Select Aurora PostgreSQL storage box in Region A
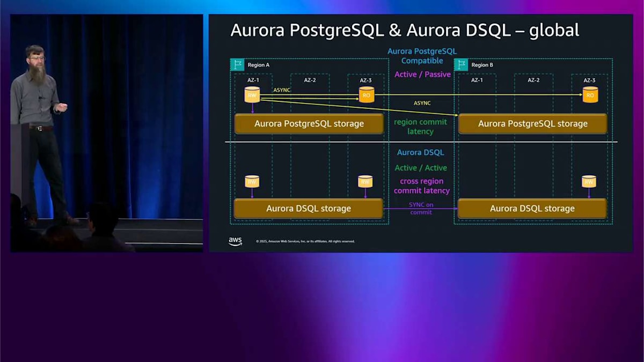Screen dimensions: 644x362 [x=309, y=123]
